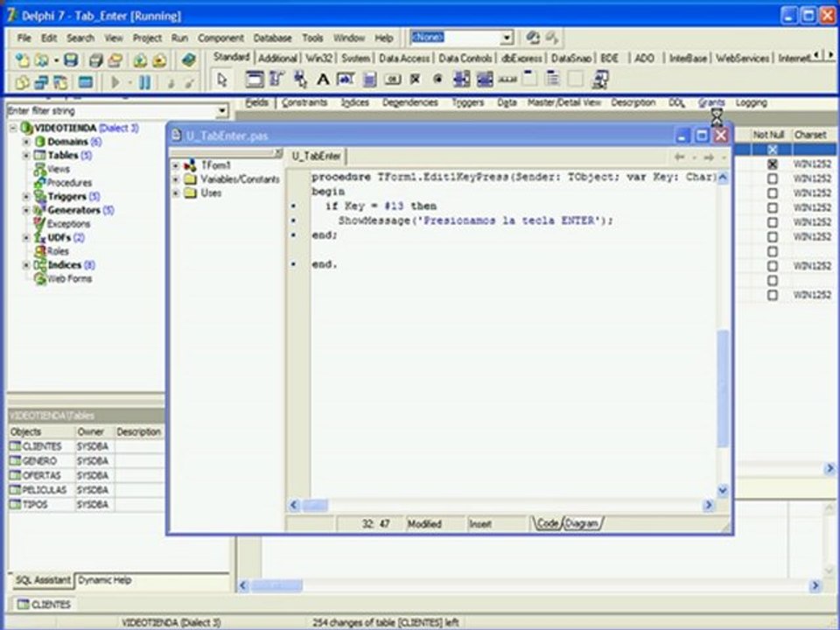
Task: Click the New Form toolbar icon
Action: coord(86,82)
